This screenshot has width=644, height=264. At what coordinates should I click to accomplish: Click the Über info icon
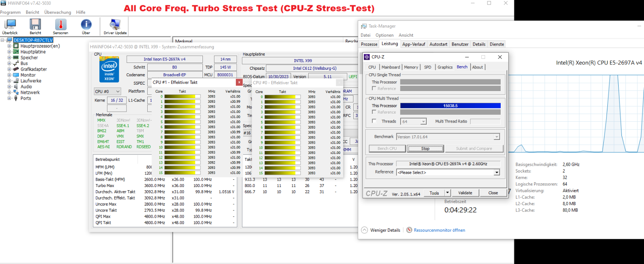[86, 25]
